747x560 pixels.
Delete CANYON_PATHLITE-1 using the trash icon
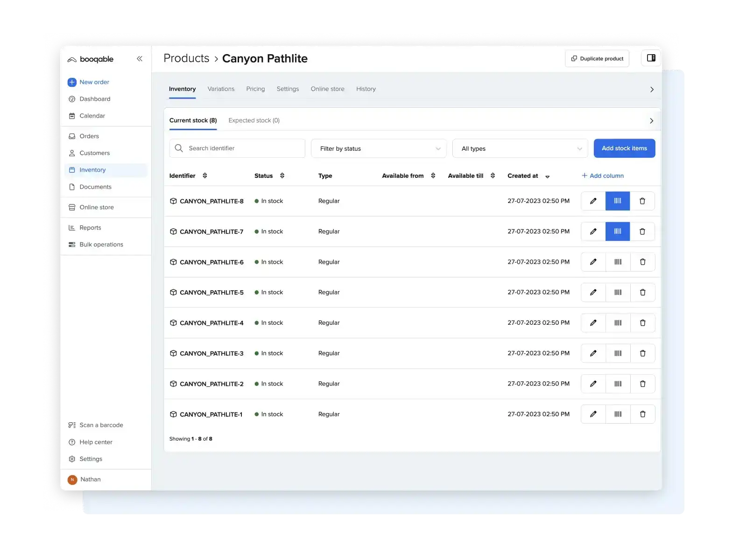click(x=643, y=414)
